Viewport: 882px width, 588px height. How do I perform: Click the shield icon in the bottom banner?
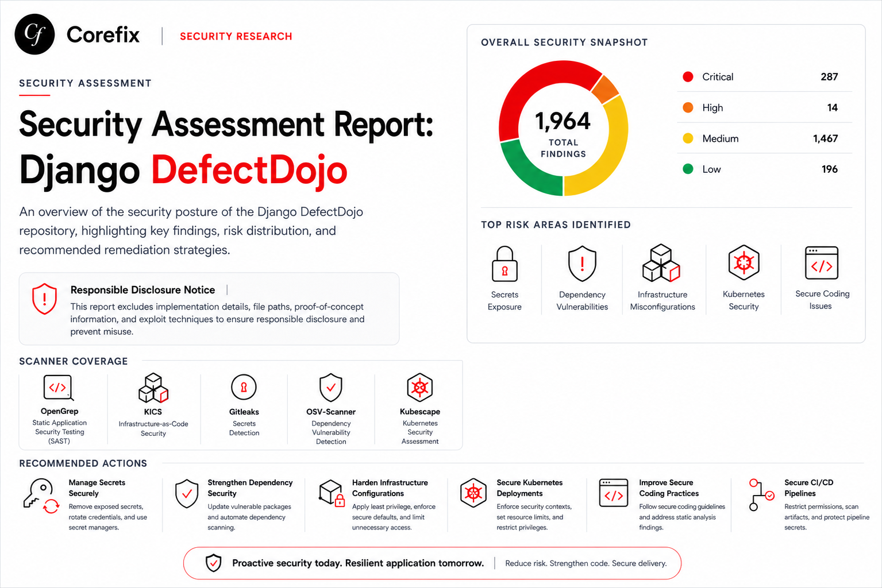(214, 563)
